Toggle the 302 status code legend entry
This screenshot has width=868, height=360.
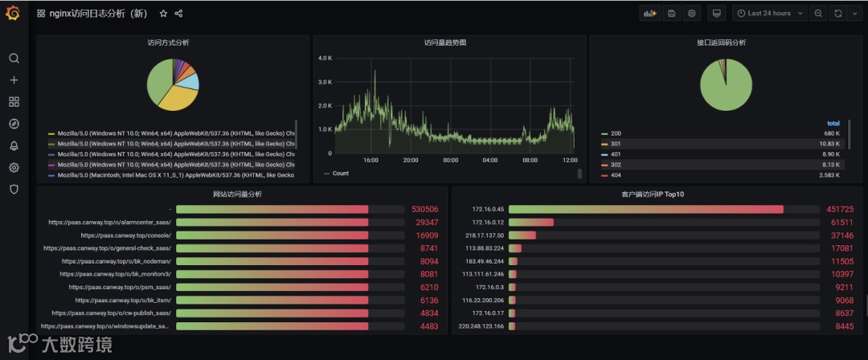[616, 165]
